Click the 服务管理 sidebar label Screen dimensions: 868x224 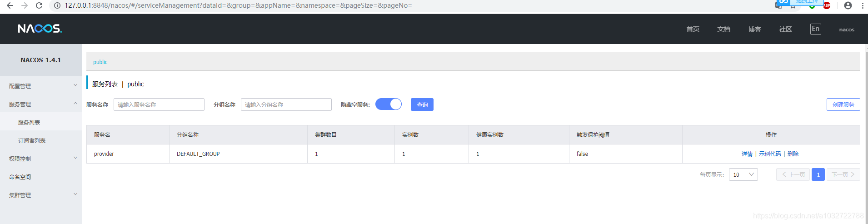tap(20, 104)
